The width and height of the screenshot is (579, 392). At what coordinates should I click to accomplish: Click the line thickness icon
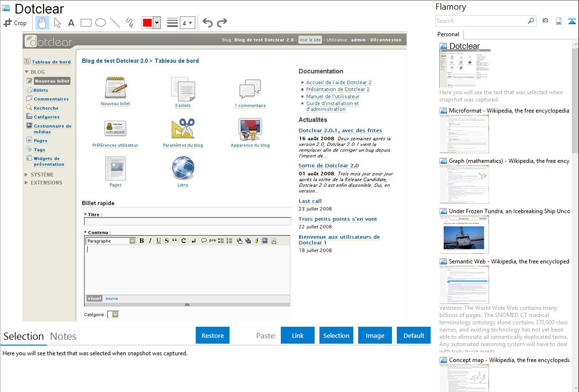172,23
